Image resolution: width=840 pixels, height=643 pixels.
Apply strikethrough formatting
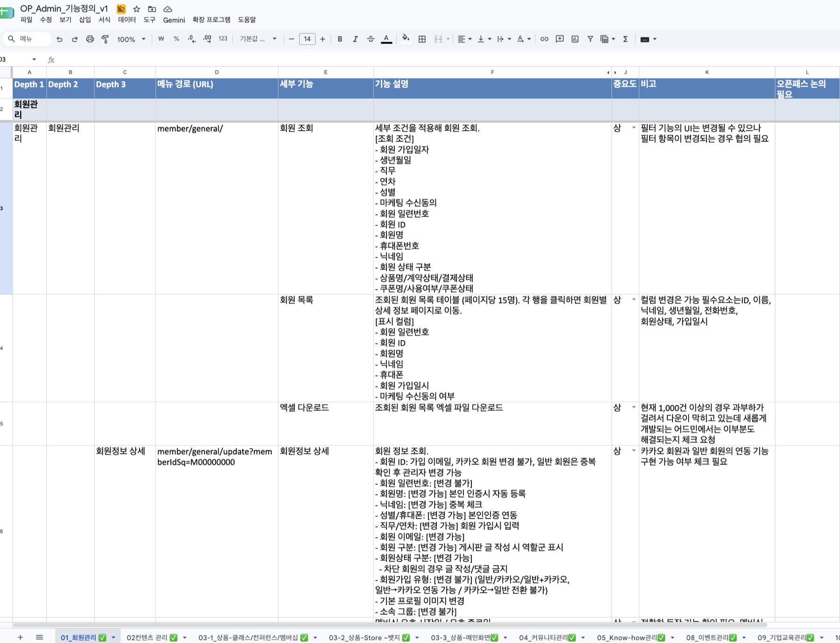tap(371, 39)
